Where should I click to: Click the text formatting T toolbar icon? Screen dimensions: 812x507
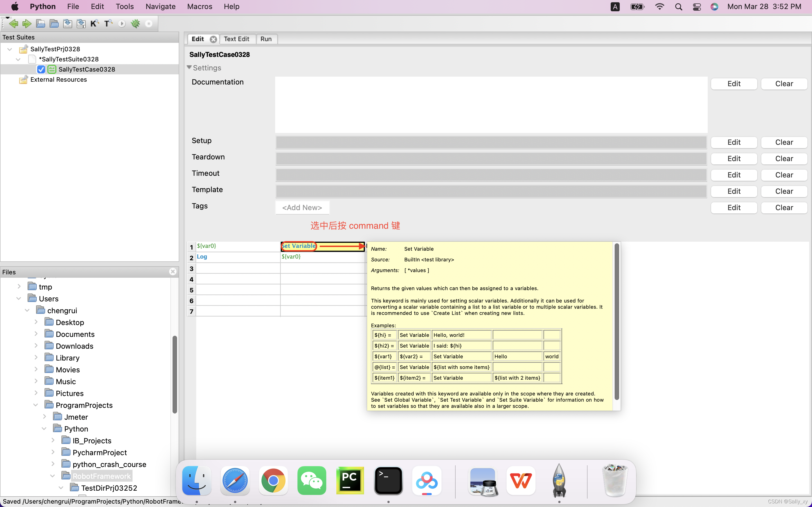107,23
